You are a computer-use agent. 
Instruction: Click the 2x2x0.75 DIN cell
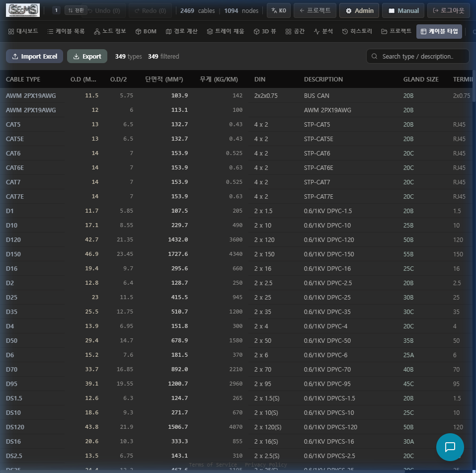coord(266,95)
